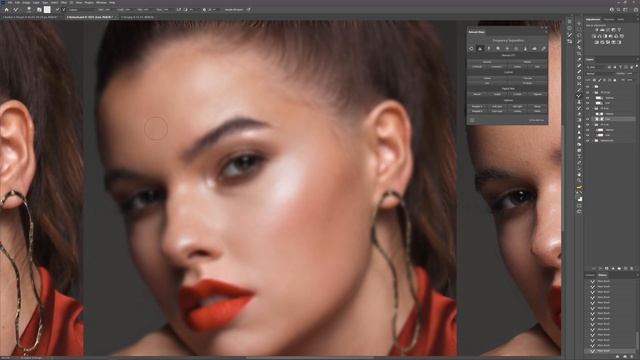Select the Eyedropper tool

click(x=579, y=60)
